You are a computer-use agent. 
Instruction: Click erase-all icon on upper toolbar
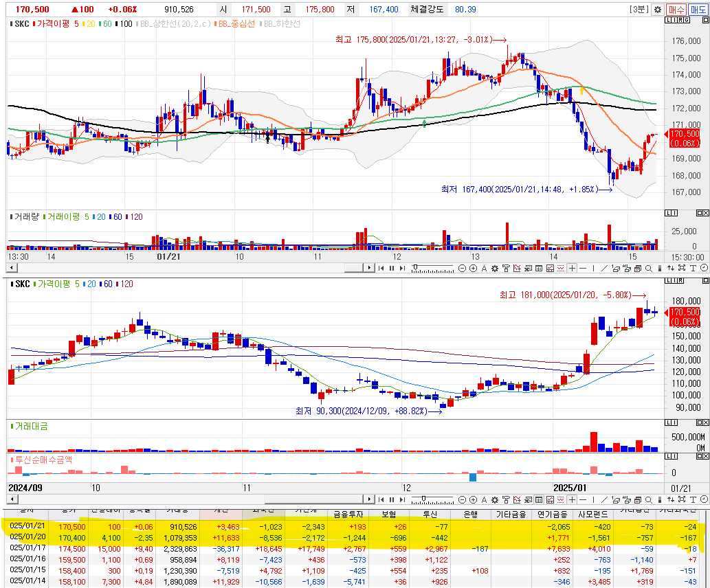627,269
